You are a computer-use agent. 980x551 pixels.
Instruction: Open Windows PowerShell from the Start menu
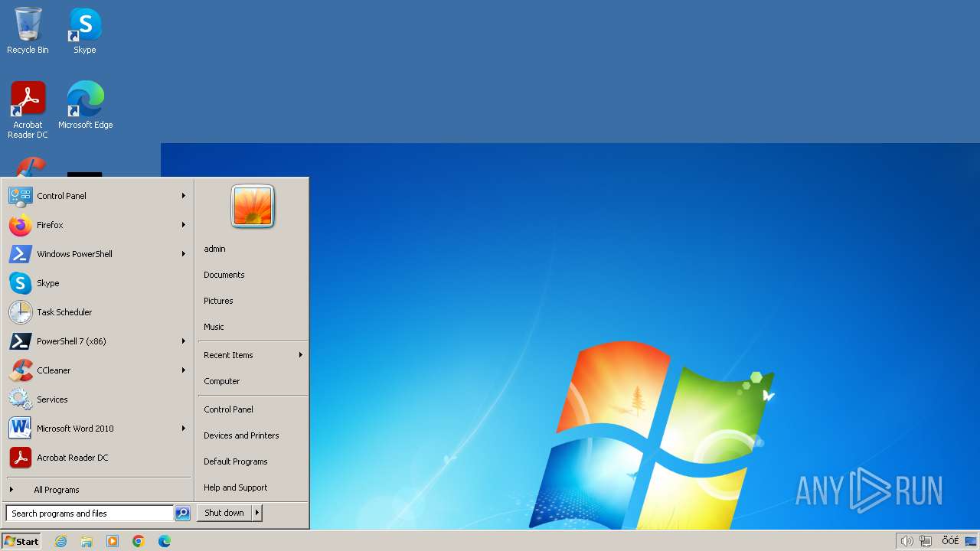pos(98,254)
